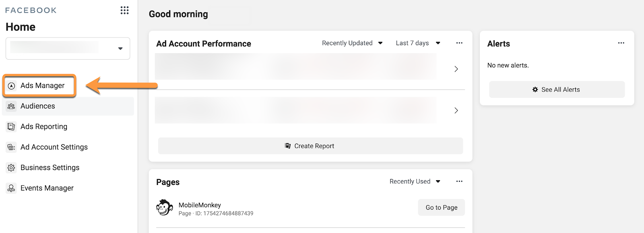Expand the second ad account row chevron
Image resolution: width=644 pixels, height=233 pixels.
(x=456, y=110)
